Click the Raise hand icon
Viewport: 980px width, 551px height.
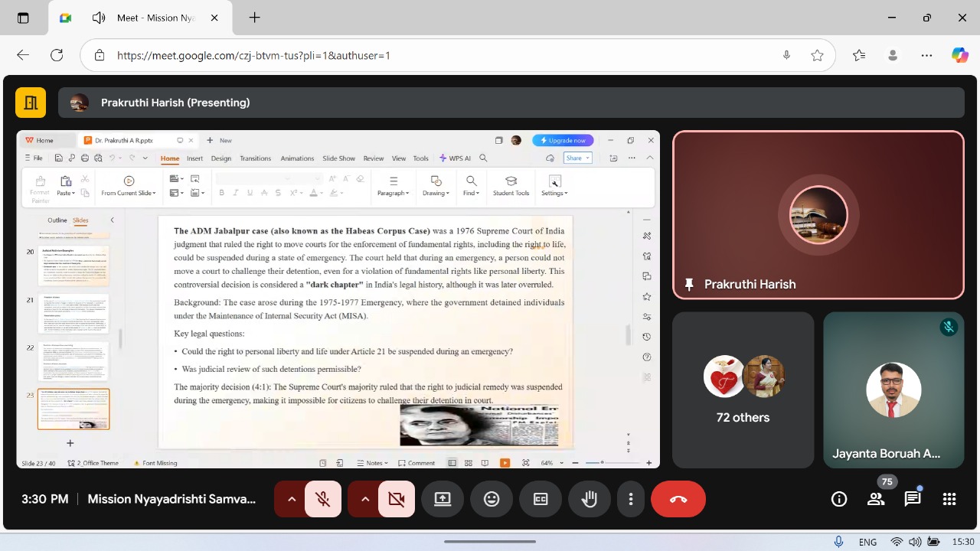[589, 499]
